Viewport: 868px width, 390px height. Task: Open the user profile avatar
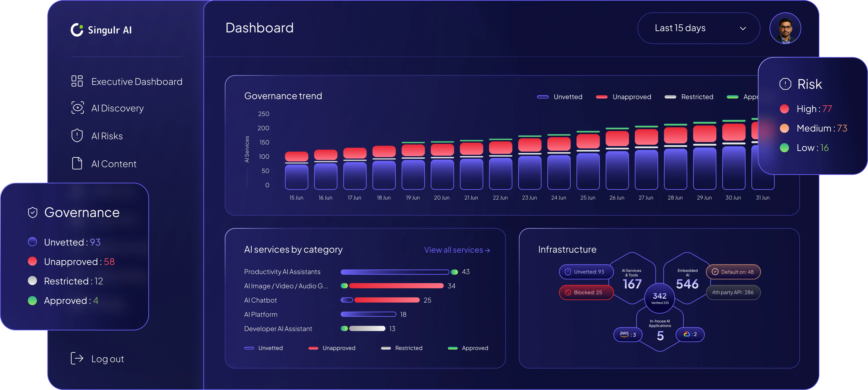click(785, 28)
